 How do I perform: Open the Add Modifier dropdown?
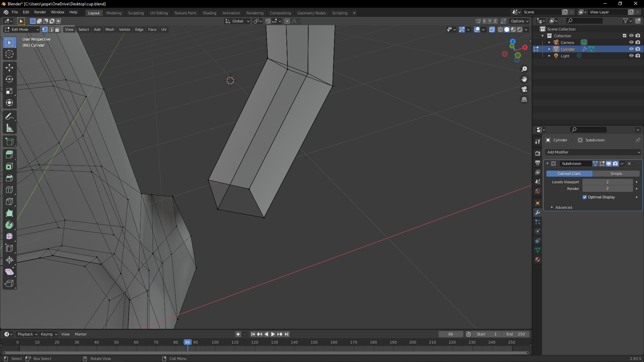click(x=593, y=152)
